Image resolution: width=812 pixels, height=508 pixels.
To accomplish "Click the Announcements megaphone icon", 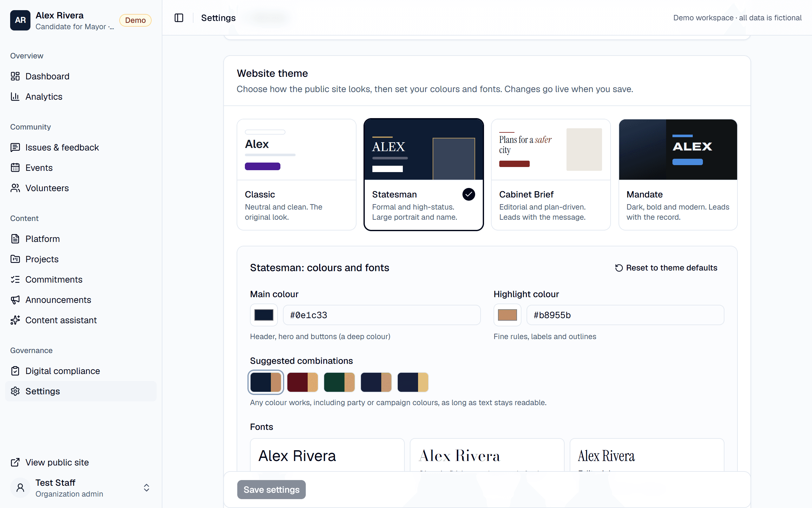I will click(x=15, y=300).
